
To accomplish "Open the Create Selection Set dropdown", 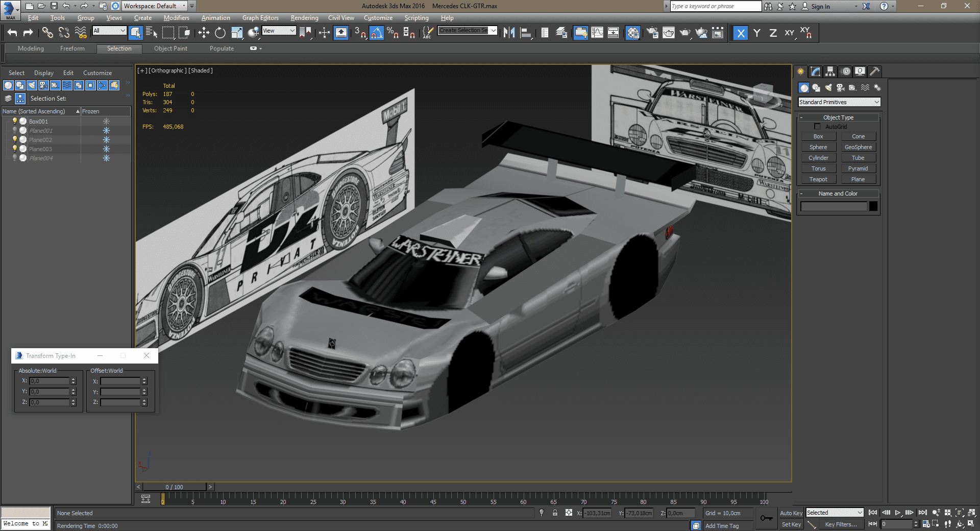I will [467, 31].
